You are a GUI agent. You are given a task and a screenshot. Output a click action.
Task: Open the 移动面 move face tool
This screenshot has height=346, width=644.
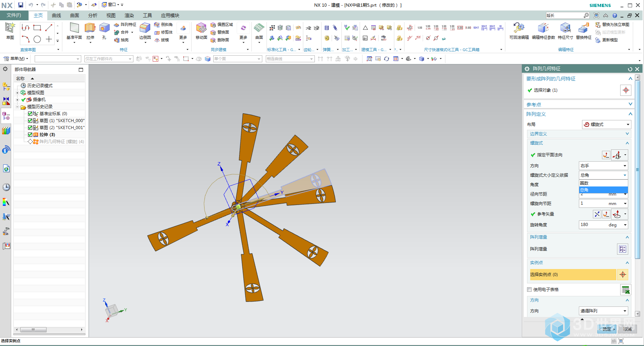coord(201,31)
